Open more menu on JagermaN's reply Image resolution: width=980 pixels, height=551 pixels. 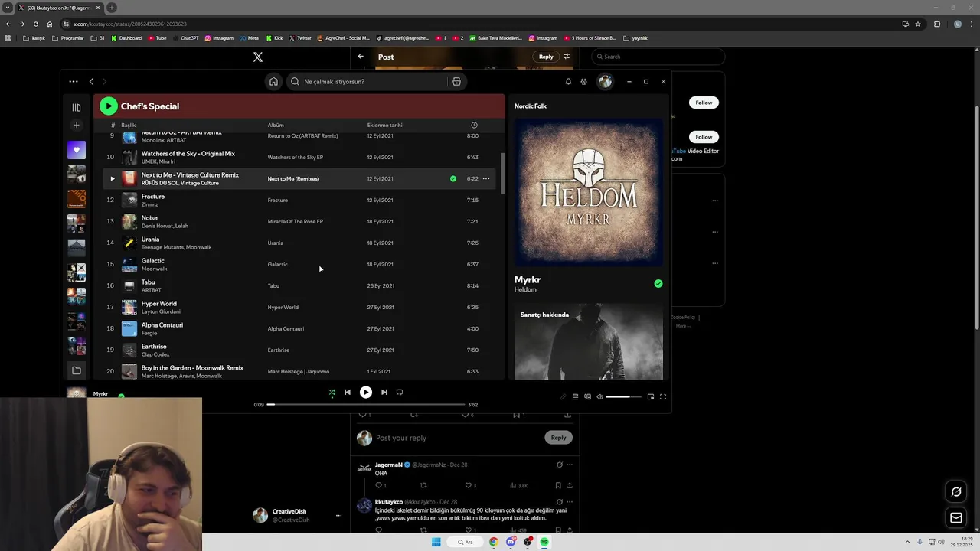(570, 465)
